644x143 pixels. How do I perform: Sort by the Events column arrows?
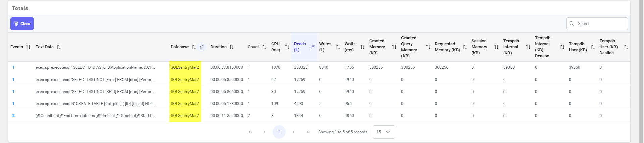(x=28, y=47)
